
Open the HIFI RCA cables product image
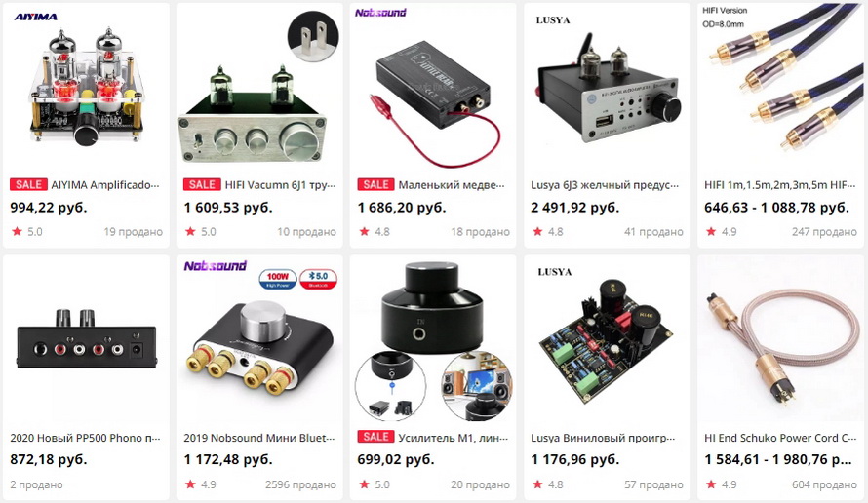click(x=780, y=89)
